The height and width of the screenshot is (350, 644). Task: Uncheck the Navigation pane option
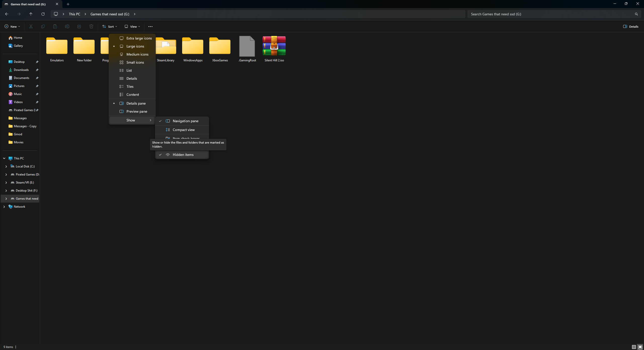click(185, 121)
